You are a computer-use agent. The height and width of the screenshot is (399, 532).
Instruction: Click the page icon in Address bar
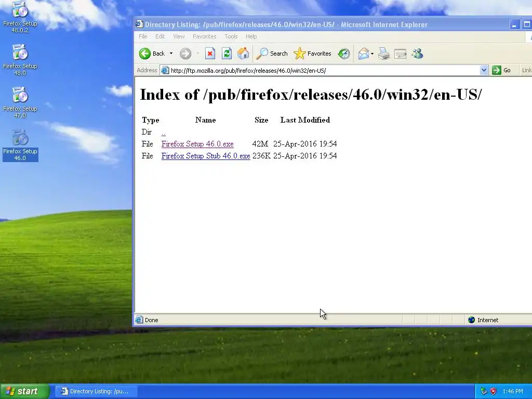coord(165,71)
